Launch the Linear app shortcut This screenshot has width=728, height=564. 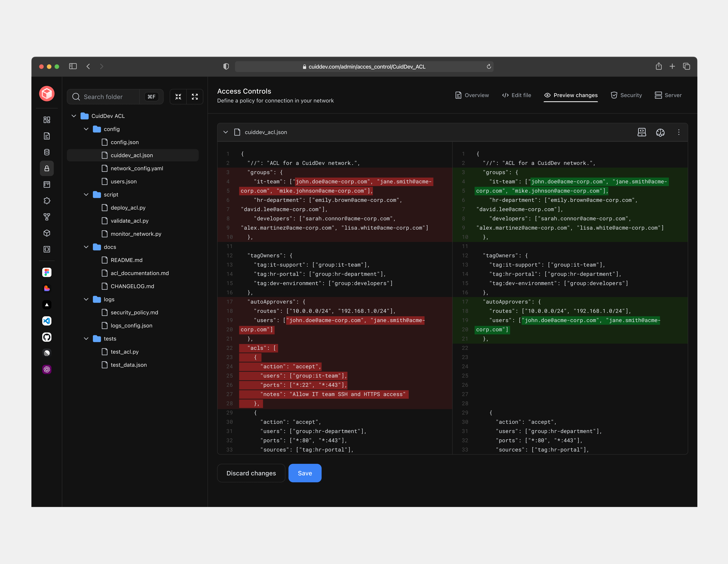pyautogui.click(x=47, y=353)
